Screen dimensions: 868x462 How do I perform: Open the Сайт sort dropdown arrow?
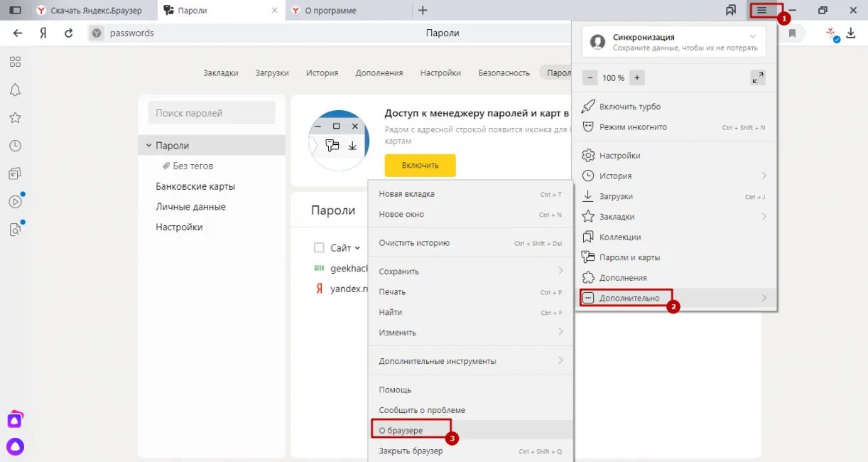click(357, 248)
